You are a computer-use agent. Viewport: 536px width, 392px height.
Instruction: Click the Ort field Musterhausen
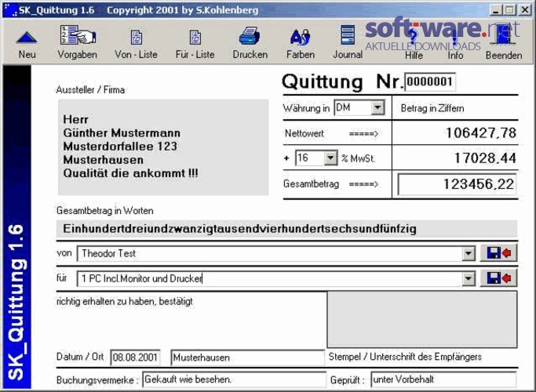pyautogui.click(x=247, y=358)
